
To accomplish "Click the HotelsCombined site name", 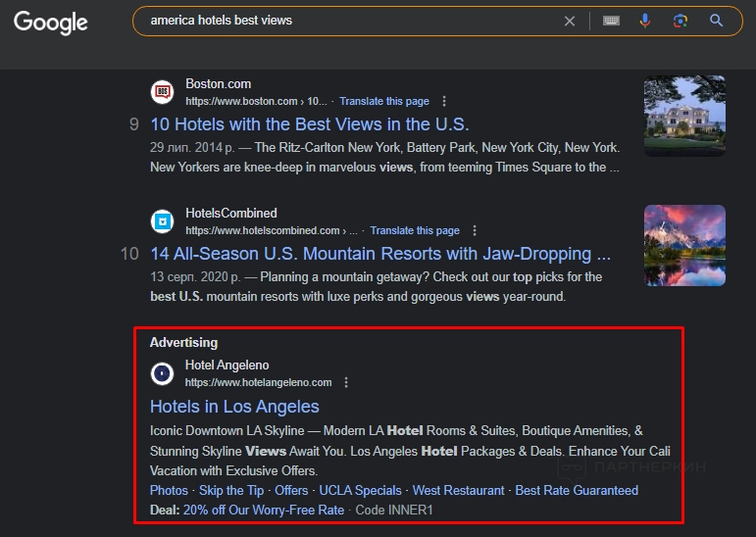I will tap(231, 213).
